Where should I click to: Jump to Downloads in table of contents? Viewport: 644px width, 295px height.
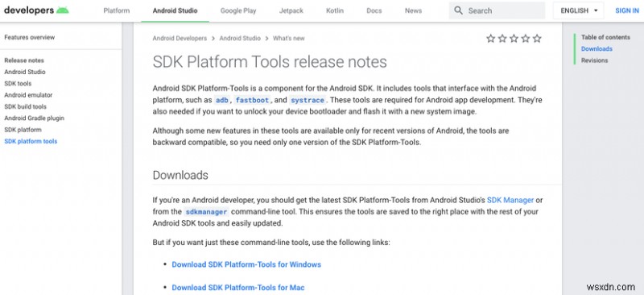pos(597,49)
